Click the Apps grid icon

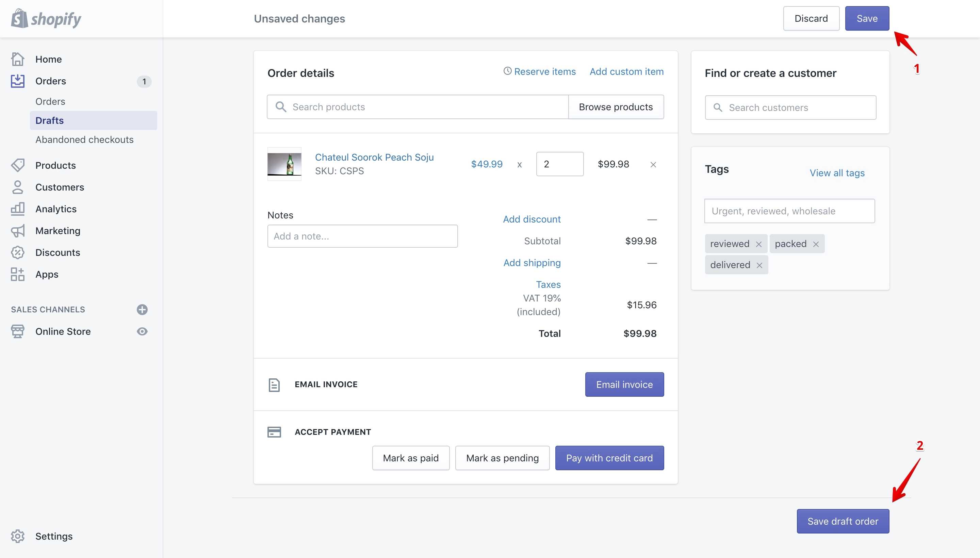click(18, 274)
